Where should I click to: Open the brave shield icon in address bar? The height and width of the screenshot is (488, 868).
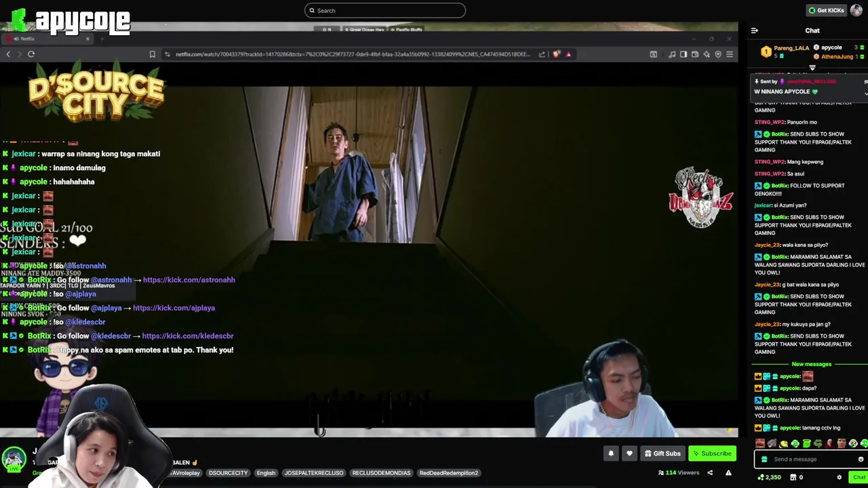(557, 54)
